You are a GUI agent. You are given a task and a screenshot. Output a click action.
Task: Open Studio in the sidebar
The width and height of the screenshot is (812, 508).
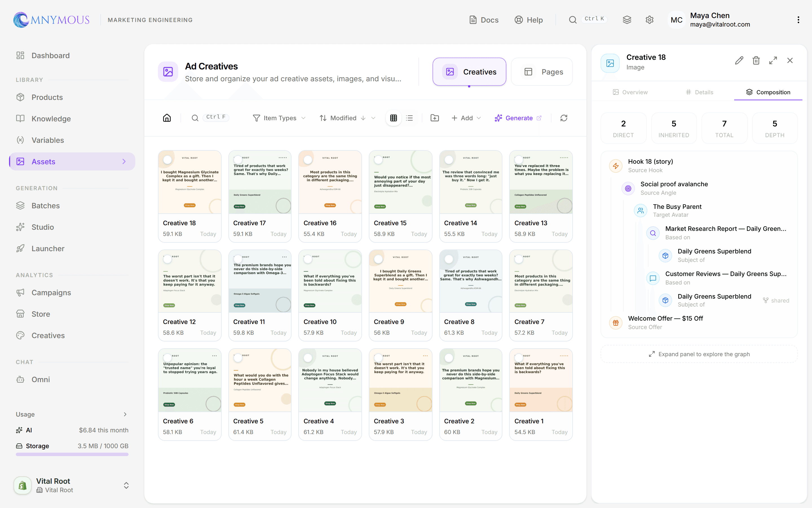[72, 227]
